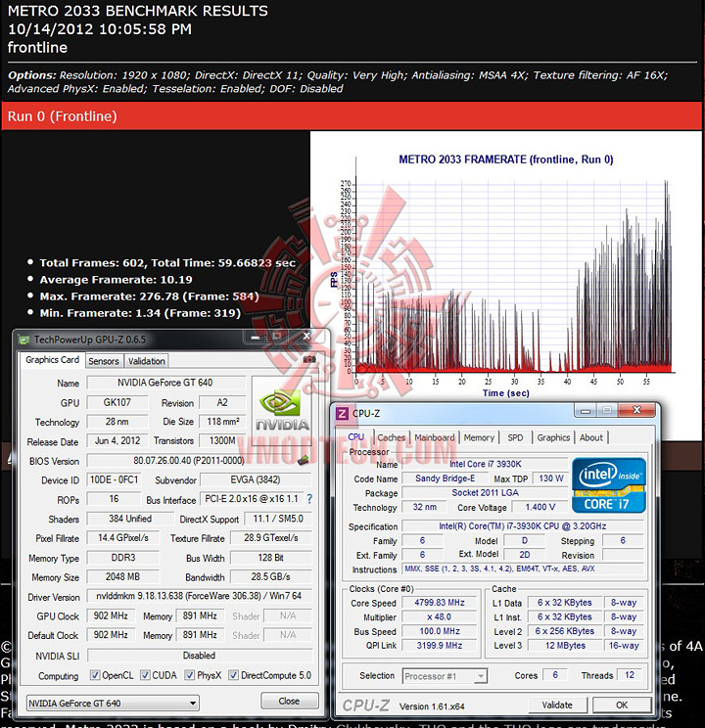Click the Run 0 (Frontline) red header
Screen dimensions: 705x728
pos(352,116)
